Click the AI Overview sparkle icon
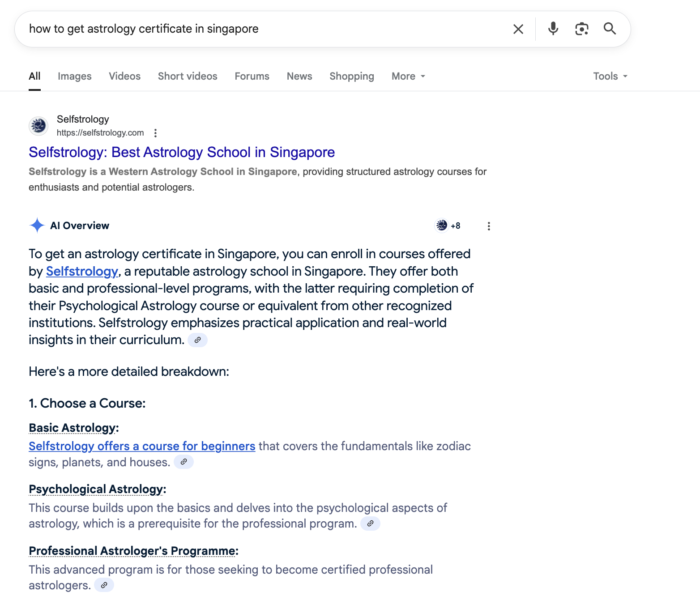 point(37,226)
